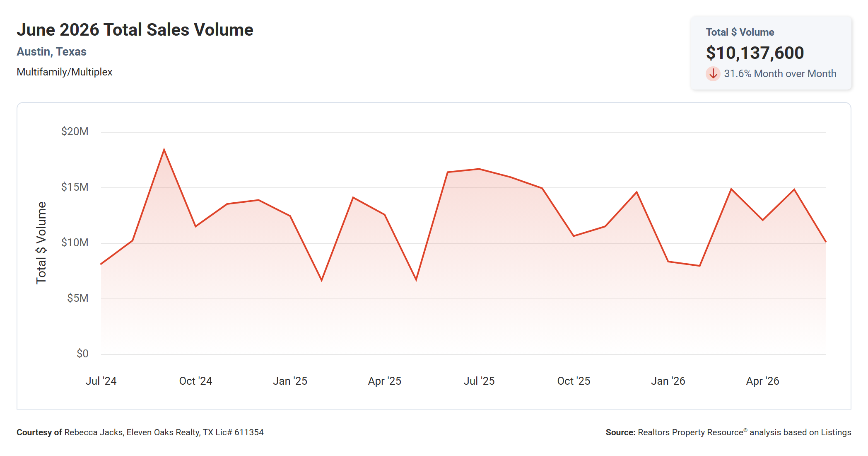Click the vertical 'Total $ Volume' axis title
This screenshot has height=456, width=868.
click(x=41, y=243)
